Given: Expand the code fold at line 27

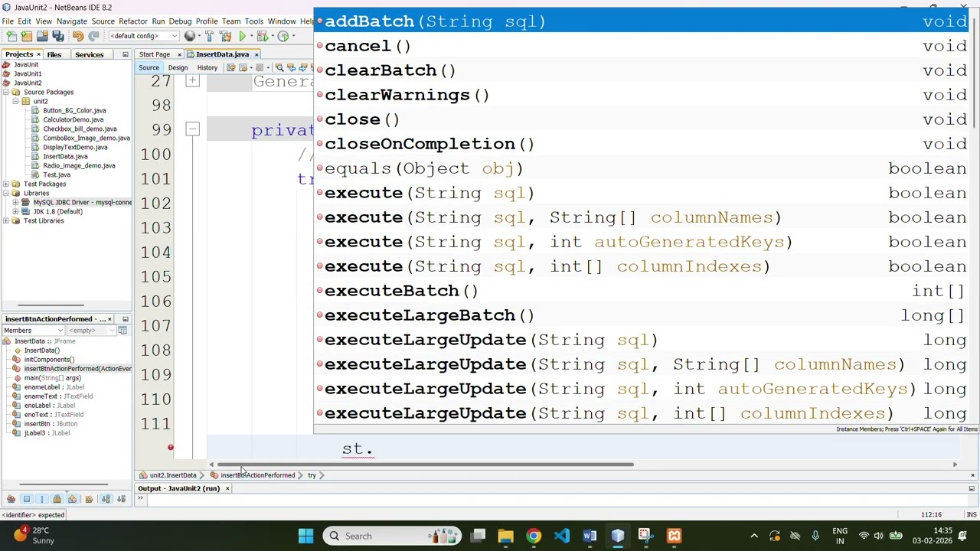Looking at the screenshot, I should [192, 80].
